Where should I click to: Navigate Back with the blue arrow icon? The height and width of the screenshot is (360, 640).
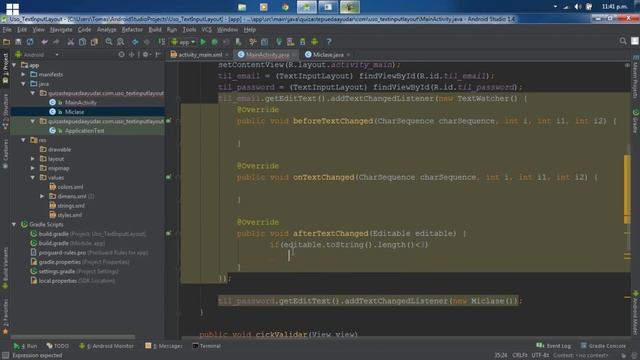135,42
